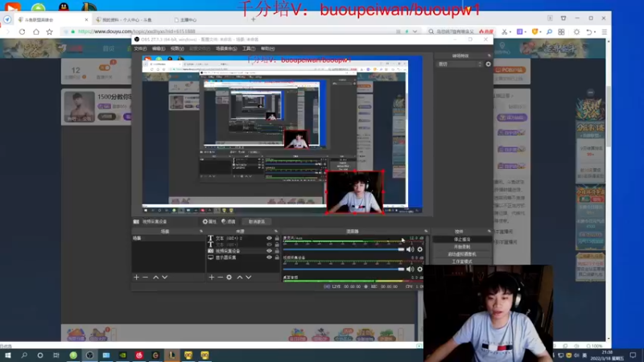The height and width of the screenshot is (362, 644).
Task: Go to the browser home page icon
Action: [36, 31]
